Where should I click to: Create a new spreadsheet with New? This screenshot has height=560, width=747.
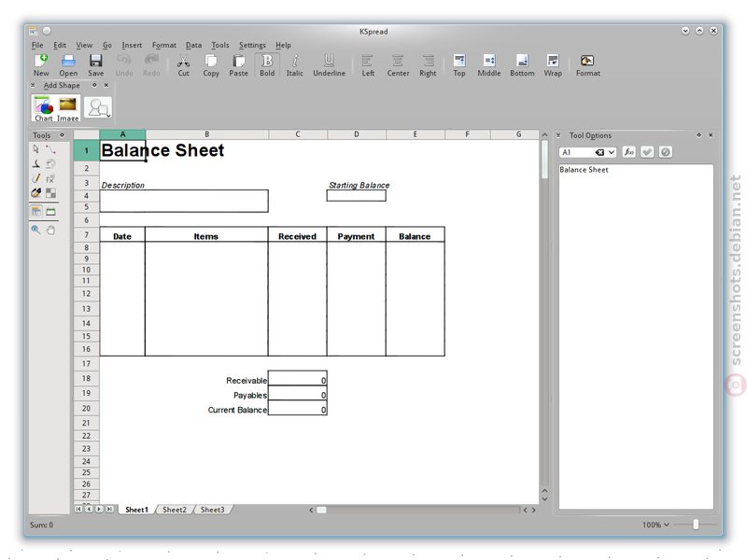pos(41,65)
